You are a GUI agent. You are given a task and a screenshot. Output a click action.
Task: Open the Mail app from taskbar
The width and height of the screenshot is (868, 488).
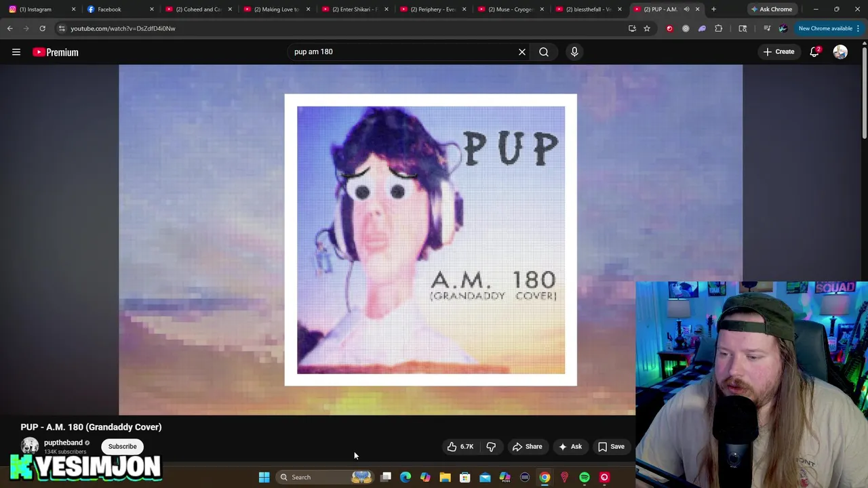coord(485,477)
